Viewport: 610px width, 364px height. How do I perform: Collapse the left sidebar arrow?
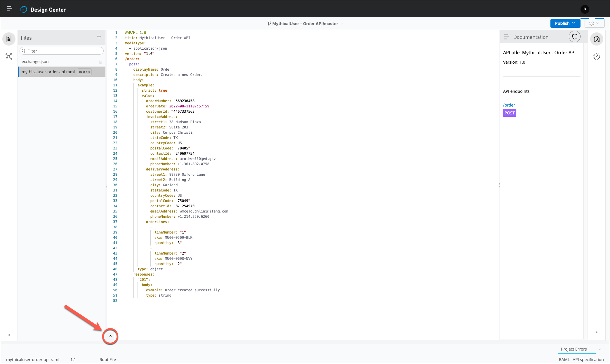pyautogui.click(x=9, y=335)
